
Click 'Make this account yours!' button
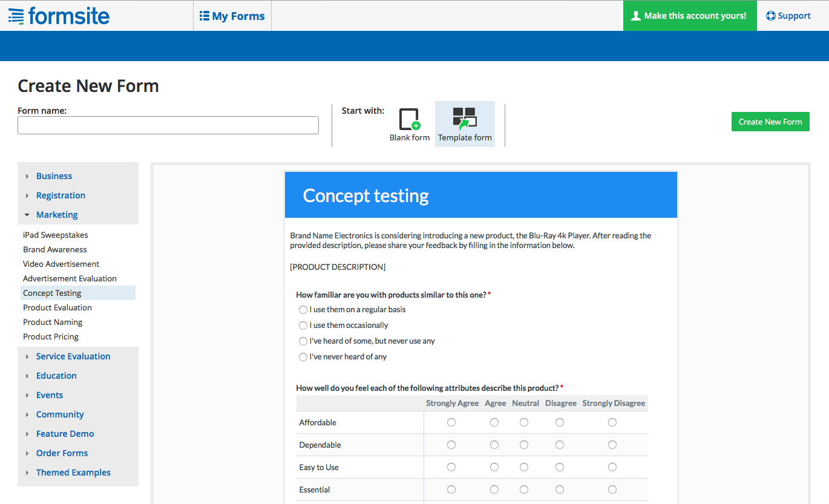point(690,16)
